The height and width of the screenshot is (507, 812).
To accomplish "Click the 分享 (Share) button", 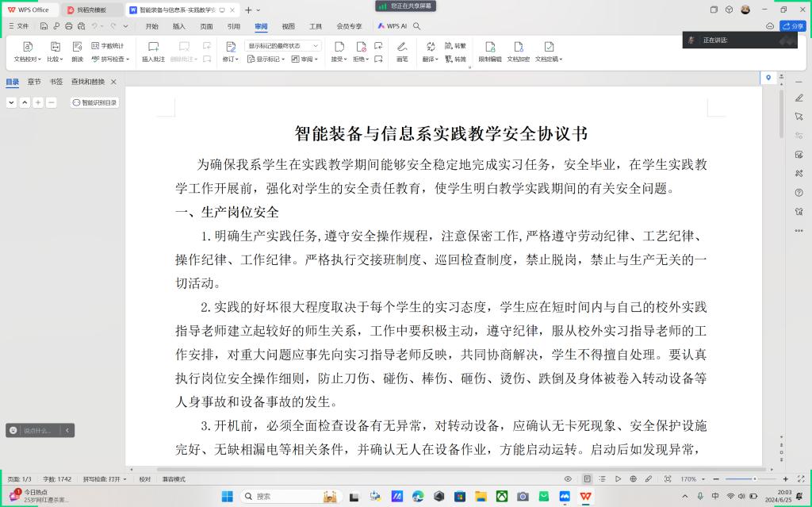I will 793,26.
